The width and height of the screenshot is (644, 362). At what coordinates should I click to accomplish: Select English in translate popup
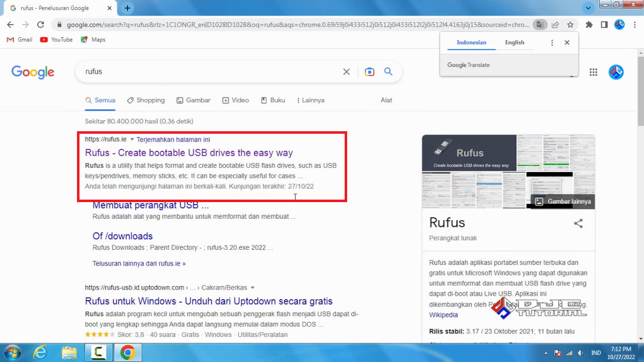(515, 43)
